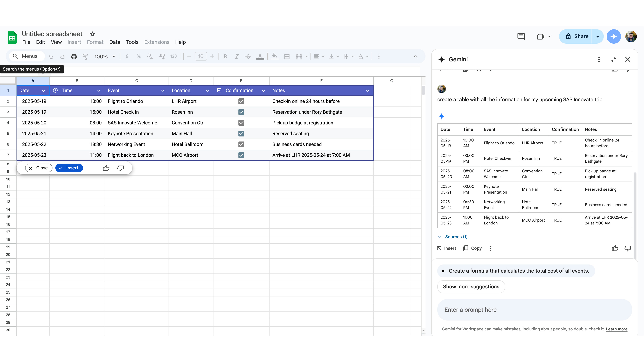Click the print icon

click(x=74, y=56)
